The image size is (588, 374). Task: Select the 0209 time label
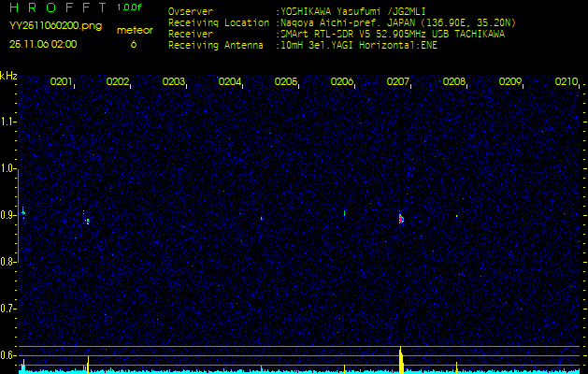(x=509, y=82)
